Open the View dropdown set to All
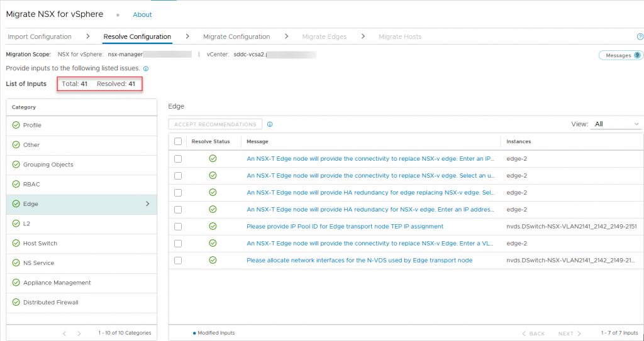This screenshot has width=644, height=341. [x=616, y=124]
